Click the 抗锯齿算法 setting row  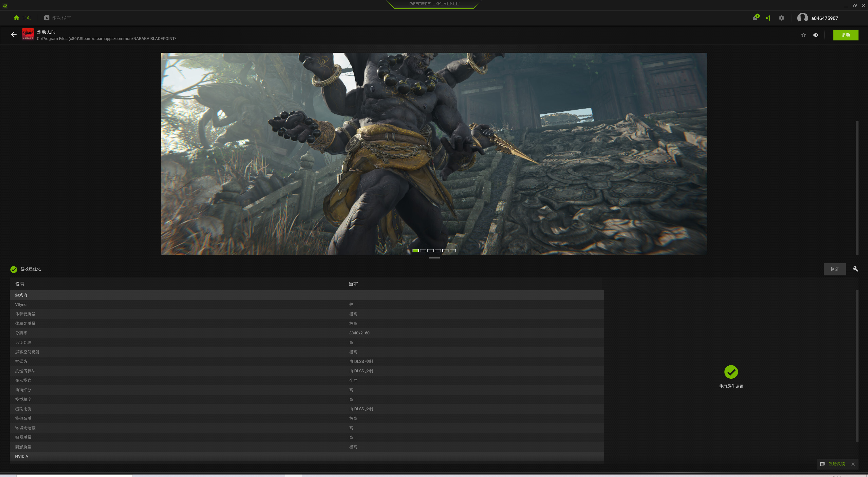[307, 371]
